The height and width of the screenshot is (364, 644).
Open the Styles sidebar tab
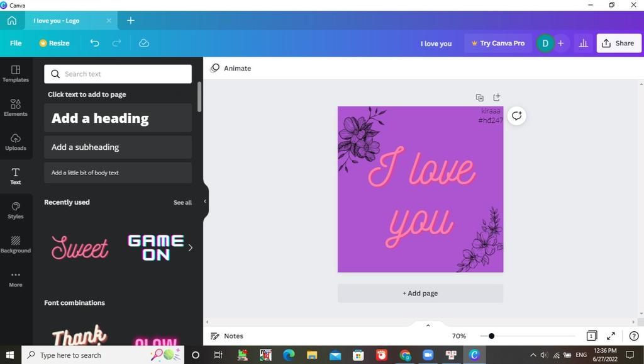click(x=16, y=210)
